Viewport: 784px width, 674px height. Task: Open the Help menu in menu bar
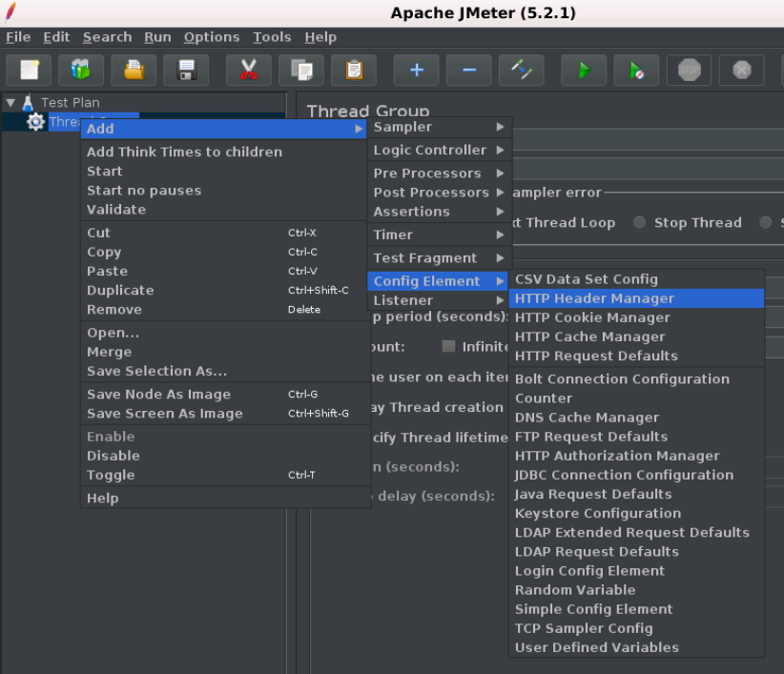[320, 37]
